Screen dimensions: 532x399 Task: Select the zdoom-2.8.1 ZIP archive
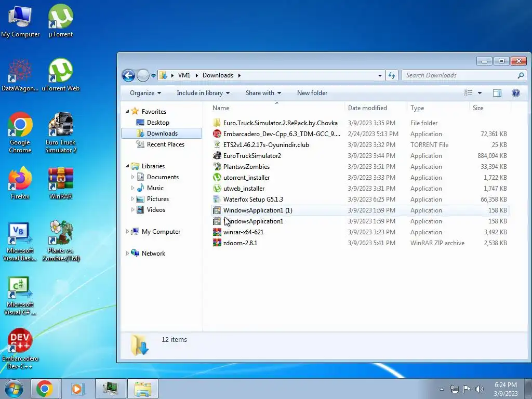360,243
